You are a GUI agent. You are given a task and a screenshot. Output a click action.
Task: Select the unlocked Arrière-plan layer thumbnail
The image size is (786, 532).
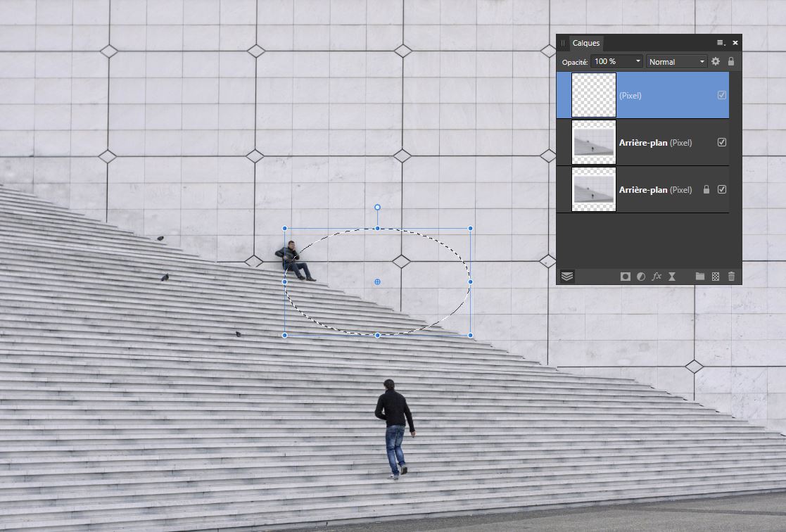click(x=593, y=142)
